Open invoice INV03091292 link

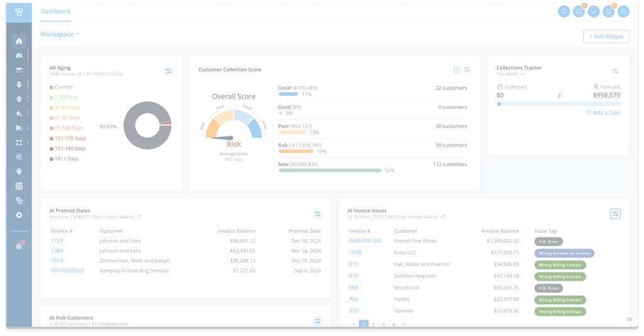click(x=365, y=241)
